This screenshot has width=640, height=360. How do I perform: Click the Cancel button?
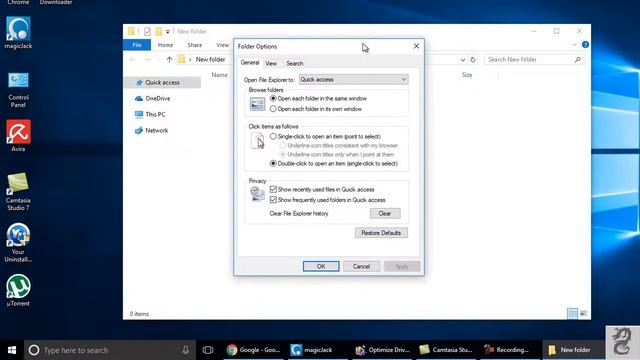pyautogui.click(x=361, y=266)
